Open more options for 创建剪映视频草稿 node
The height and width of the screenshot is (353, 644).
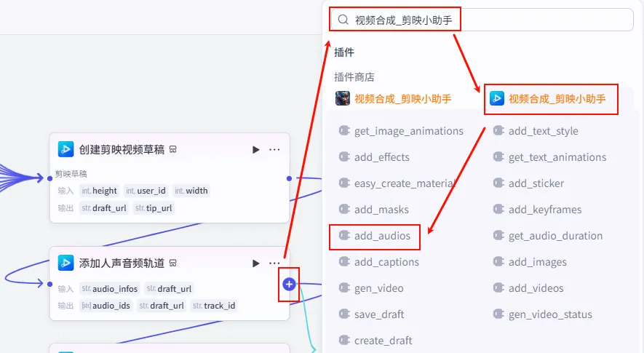274,150
